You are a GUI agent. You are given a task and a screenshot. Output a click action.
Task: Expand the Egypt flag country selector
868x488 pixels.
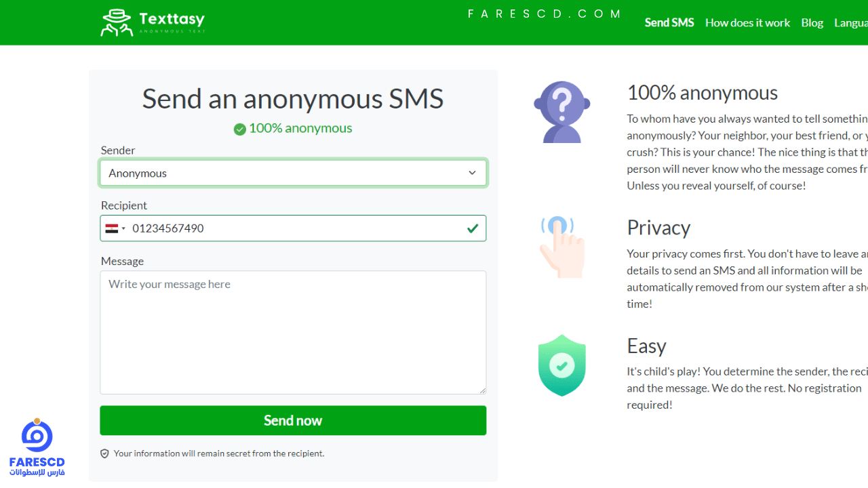pos(115,228)
